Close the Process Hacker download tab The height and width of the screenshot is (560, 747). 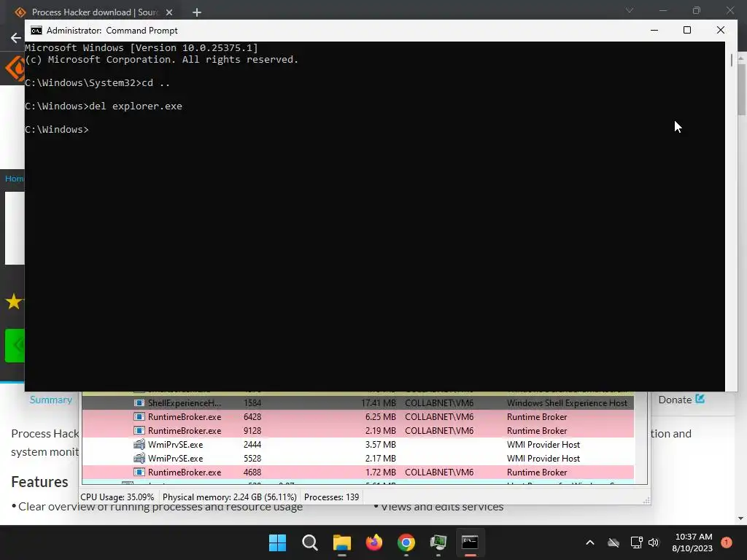(169, 12)
